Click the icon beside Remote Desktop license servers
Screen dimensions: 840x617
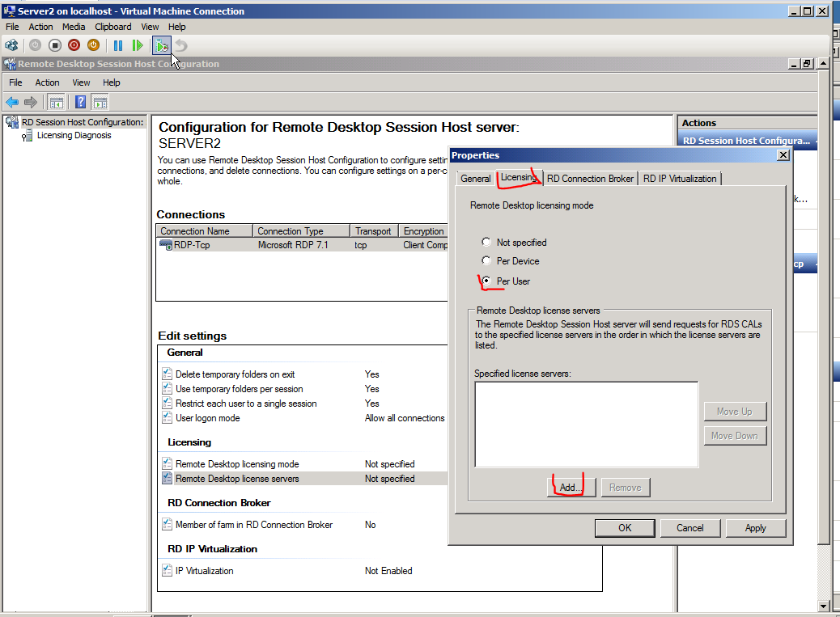click(x=168, y=478)
